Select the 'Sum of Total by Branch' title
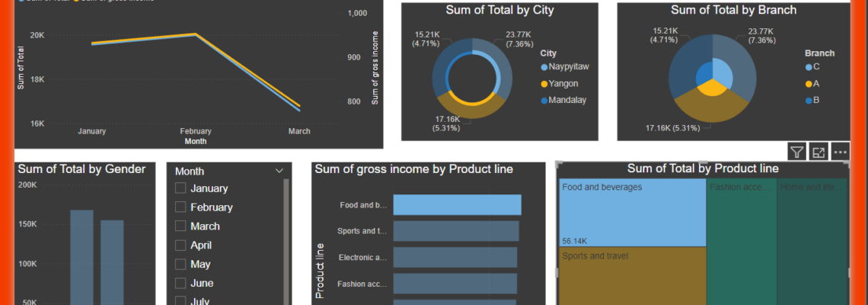This screenshot has width=868, height=305. [733, 10]
